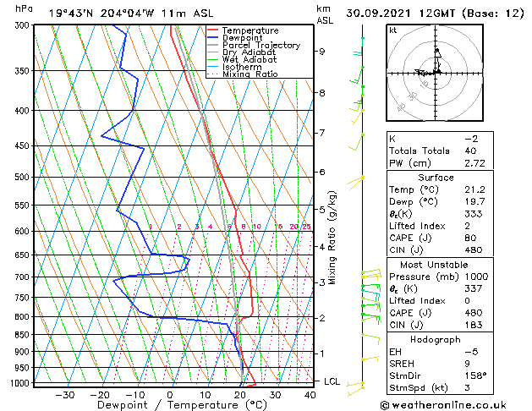Click the 'Most Unstable' section heading
This screenshot has height=411, width=532.
point(434,265)
